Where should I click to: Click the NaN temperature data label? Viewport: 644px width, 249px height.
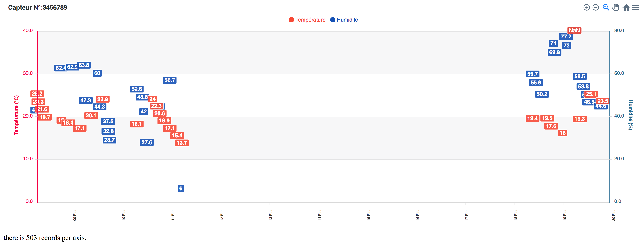(575, 30)
